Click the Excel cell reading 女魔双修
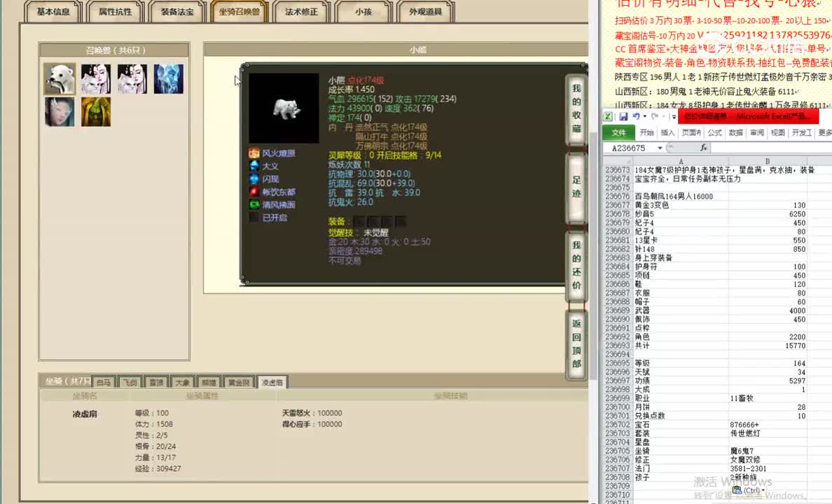This screenshot has height=504, width=832. (768, 459)
